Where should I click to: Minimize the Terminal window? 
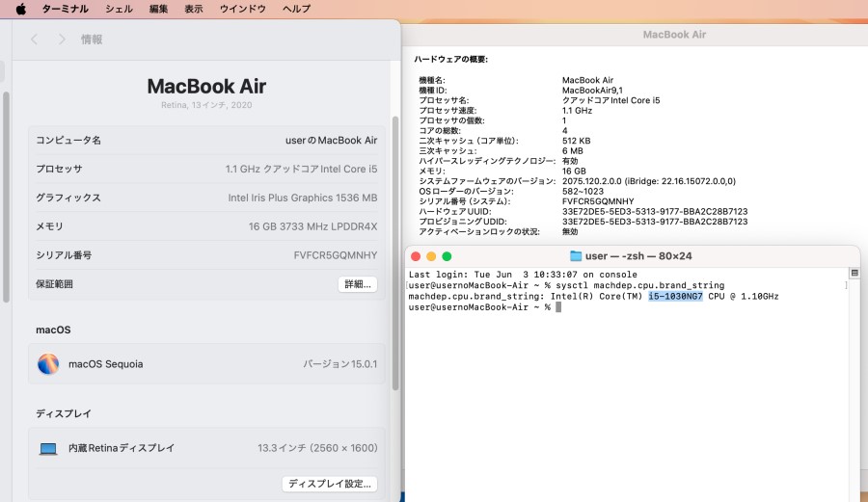pos(431,256)
